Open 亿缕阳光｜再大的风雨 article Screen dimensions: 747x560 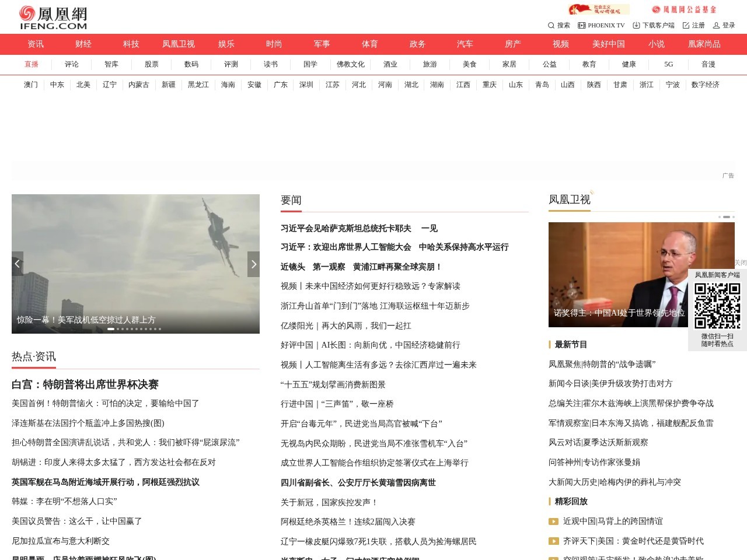(x=346, y=325)
